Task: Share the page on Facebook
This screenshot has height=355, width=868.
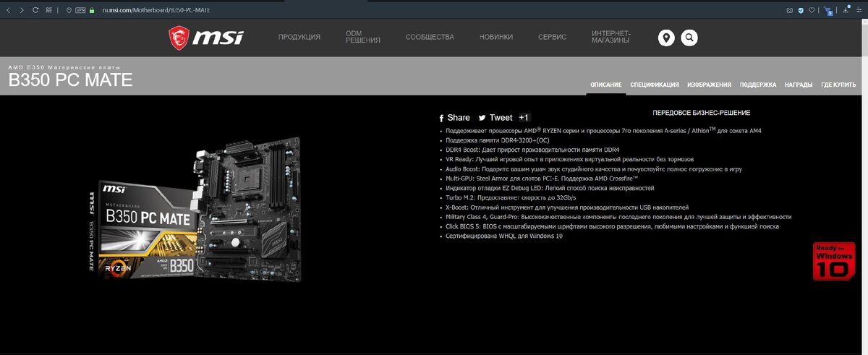Action: pyautogui.click(x=455, y=117)
